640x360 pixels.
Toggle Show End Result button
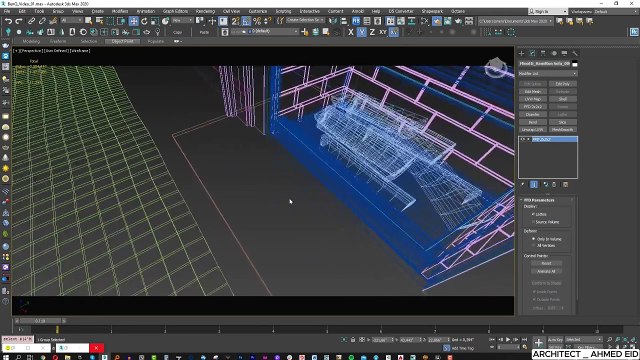pyautogui.click(x=533, y=184)
